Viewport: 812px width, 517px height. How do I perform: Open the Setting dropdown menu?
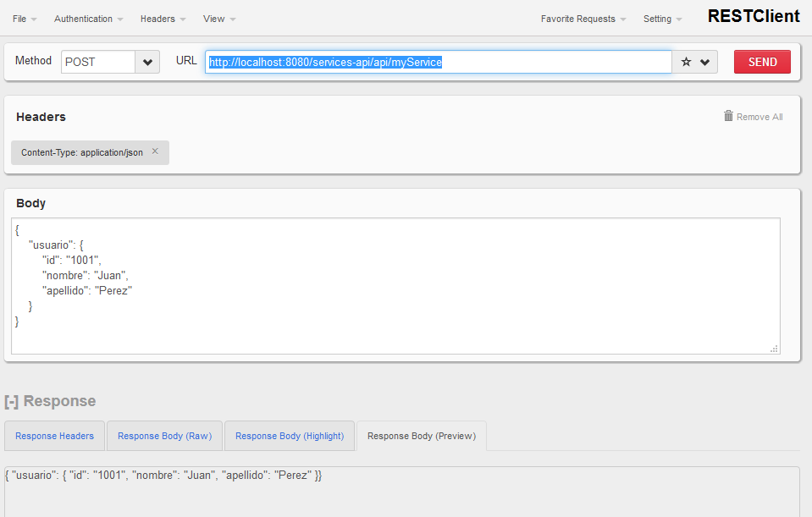[x=662, y=19]
